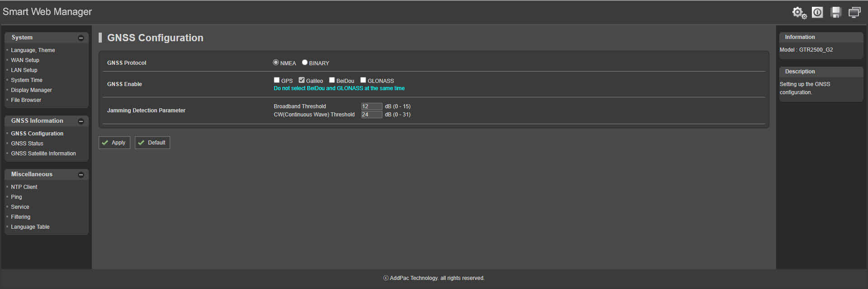Open GNSS Status page
The height and width of the screenshot is (289, 868).
[x=27, y=144]
